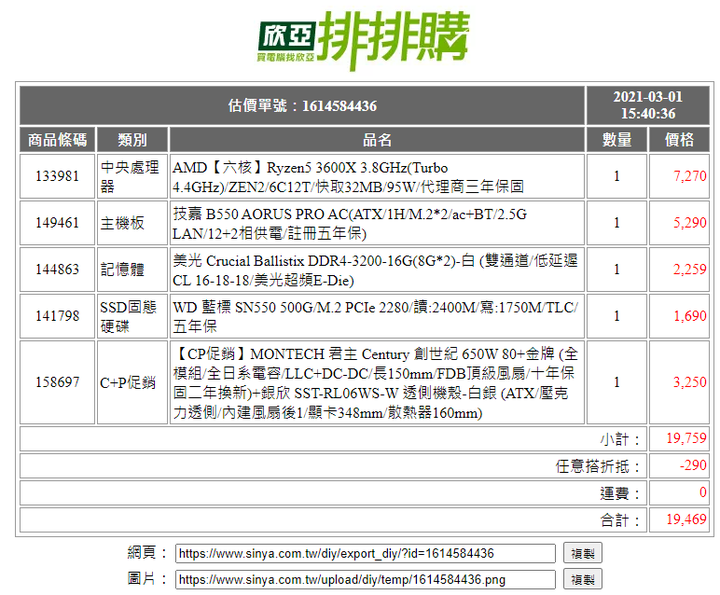Click the C+P促銷 category cell
720x595 pixels.
click(132, 382)
